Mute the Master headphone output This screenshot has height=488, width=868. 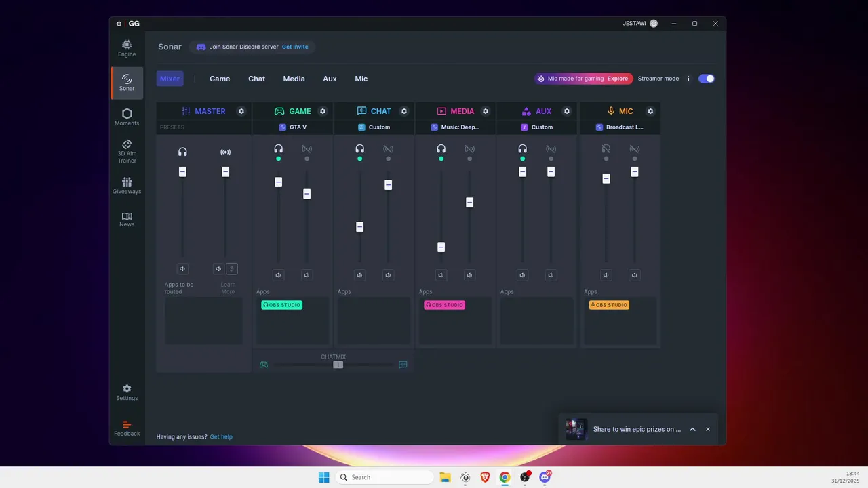tap(182, 269)
